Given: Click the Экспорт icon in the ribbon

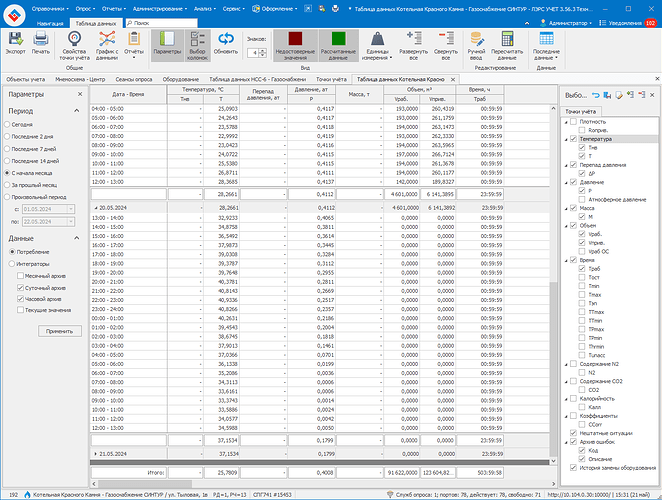Looking at the screenshot, I should coord(16,38).
